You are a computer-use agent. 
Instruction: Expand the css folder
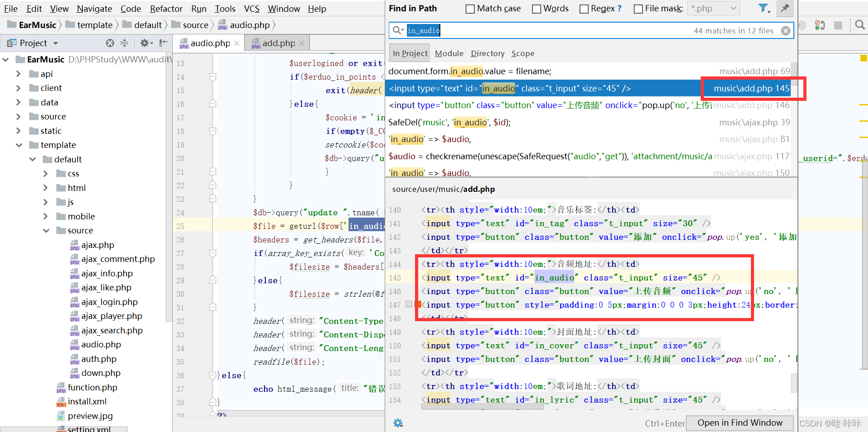click(46, 173)
